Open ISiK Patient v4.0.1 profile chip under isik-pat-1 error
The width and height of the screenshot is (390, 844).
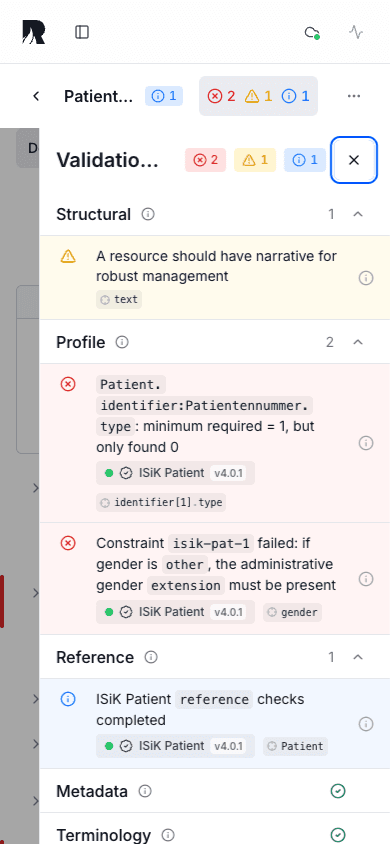pyautogui.click(x=175, y=612)
